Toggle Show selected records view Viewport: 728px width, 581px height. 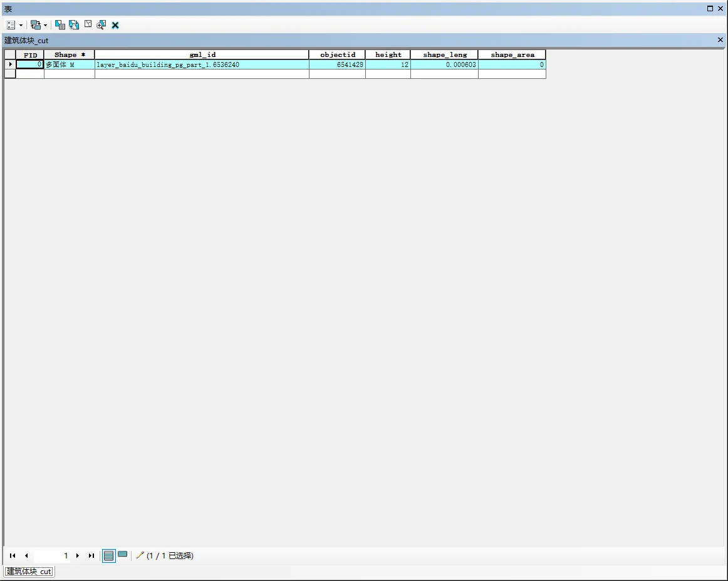coord(123,555)
